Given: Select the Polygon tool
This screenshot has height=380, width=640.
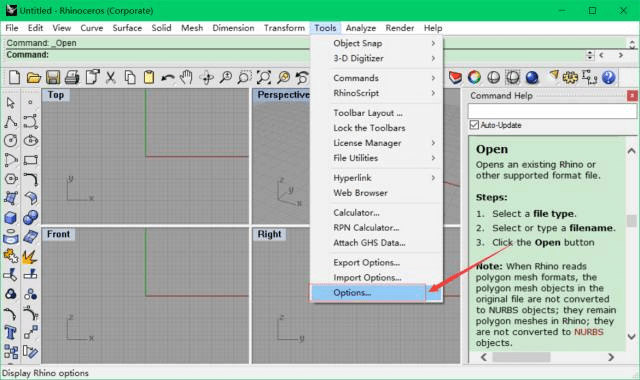Looking at the screenshot, I should point(11,179).
